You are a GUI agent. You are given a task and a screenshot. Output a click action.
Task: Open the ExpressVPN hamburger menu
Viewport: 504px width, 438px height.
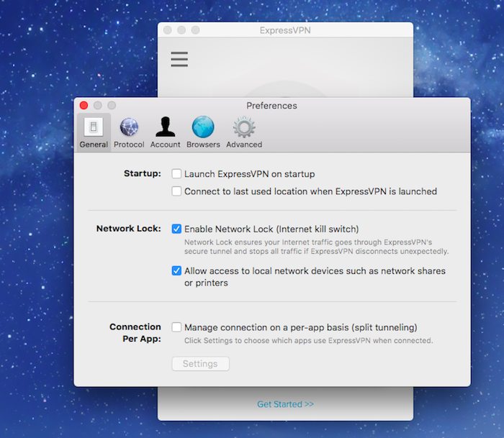tap(179, 59)
